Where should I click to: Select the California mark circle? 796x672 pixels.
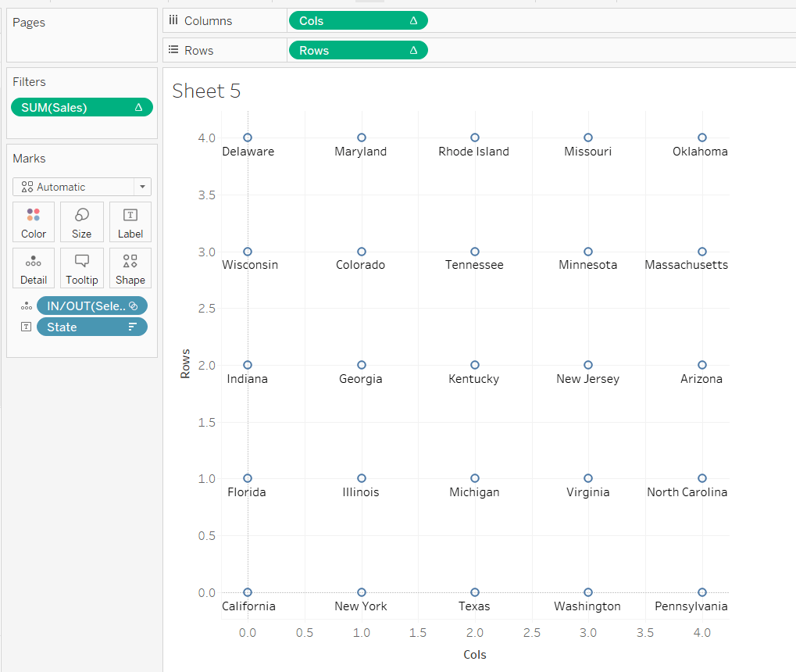click(x=248, y=592)
